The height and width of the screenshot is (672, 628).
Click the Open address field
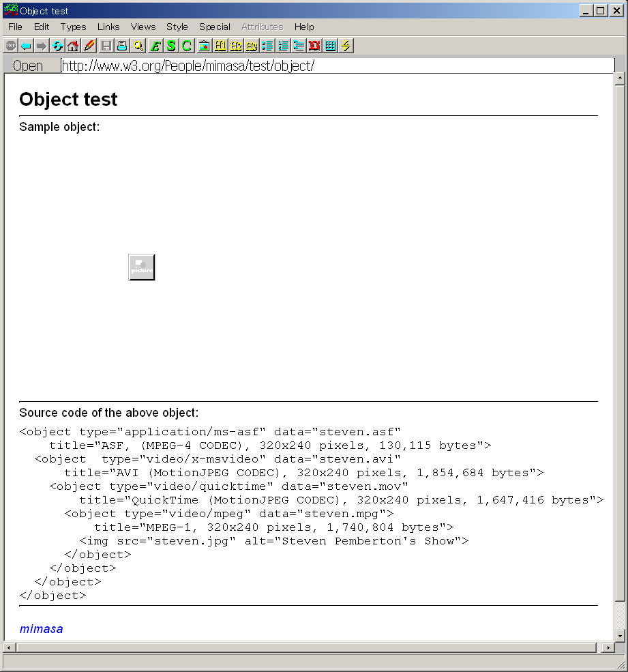(337, 65)
